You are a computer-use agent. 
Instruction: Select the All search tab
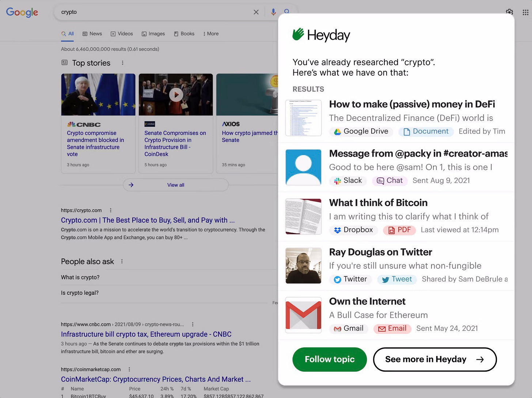(68, 34)
